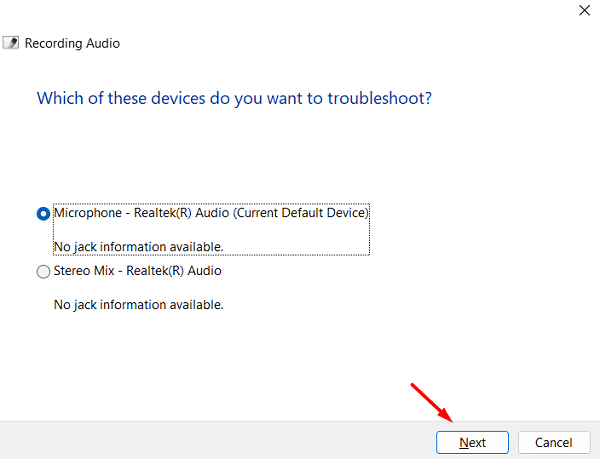Screen dimensions: 600x459
Task: Click the empty gray footer bar area
Action: coord(200,441)
